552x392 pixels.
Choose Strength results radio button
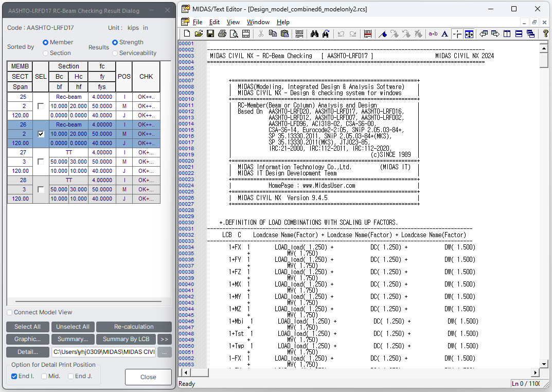coord(115,42)
